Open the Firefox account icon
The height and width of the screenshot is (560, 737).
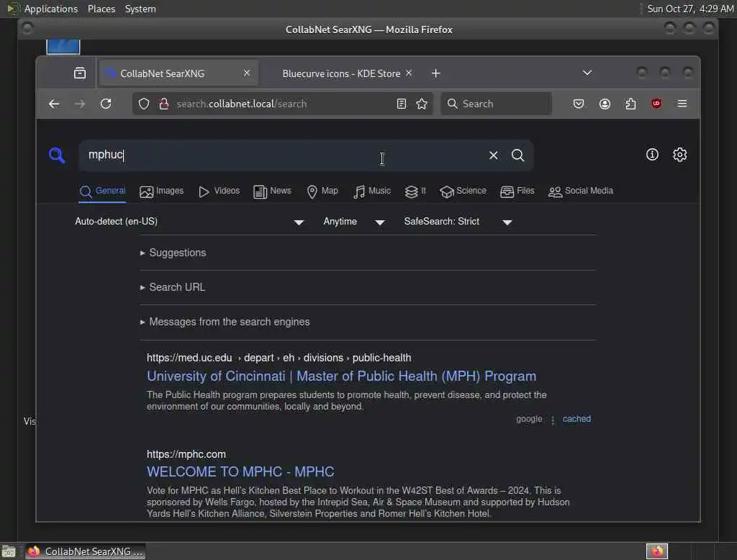[x=605, y=104]
